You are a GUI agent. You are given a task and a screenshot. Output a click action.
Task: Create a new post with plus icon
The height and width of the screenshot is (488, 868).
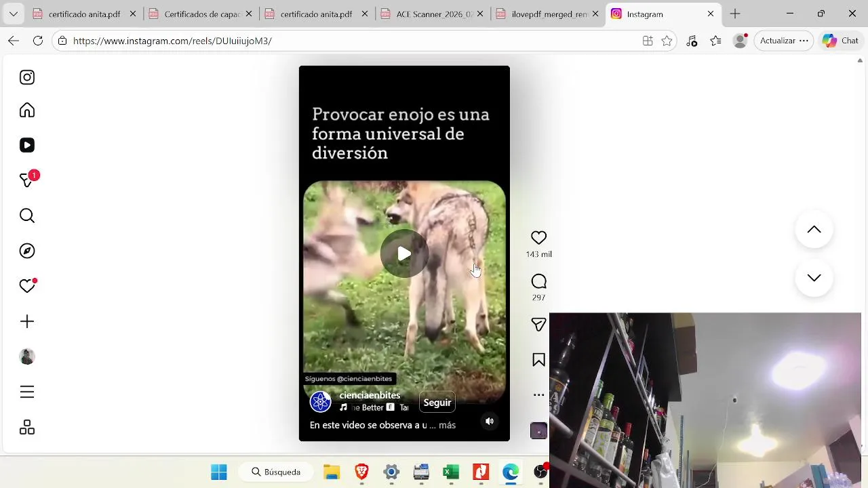(27, 321)
